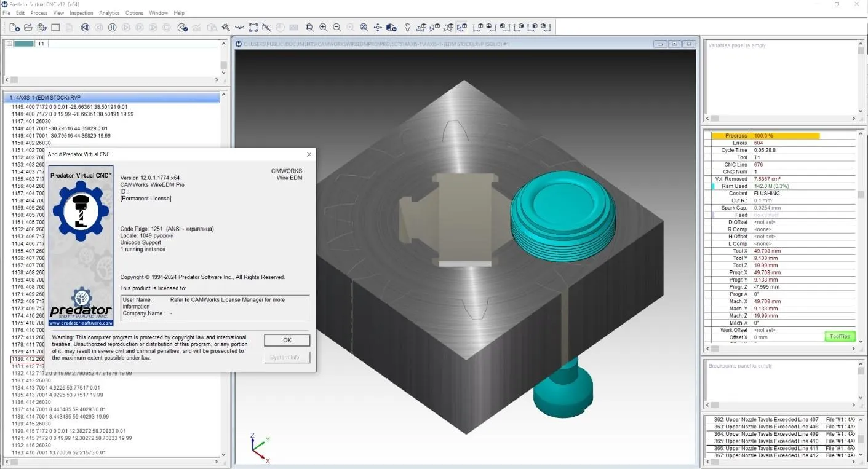This screenshot has height=469, width=868.
Task: Click the verify checkmark toolbar icon
Action: click(183, 28)
